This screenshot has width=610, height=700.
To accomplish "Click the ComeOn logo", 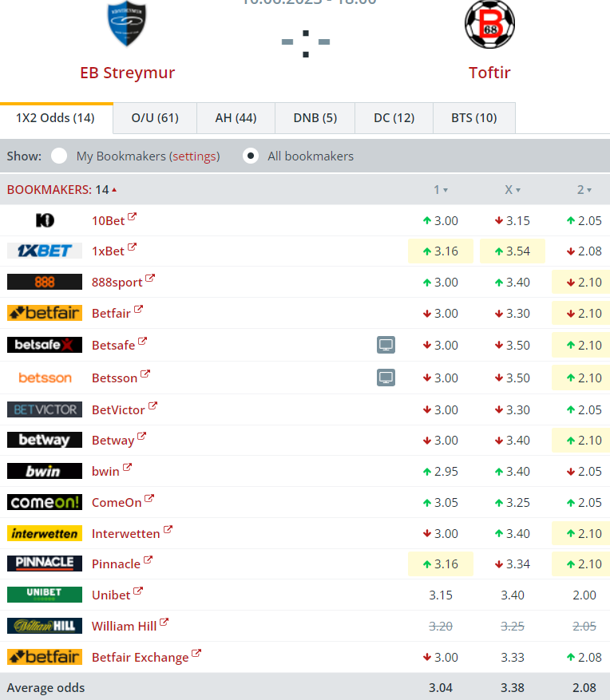I will pos(45,502).
